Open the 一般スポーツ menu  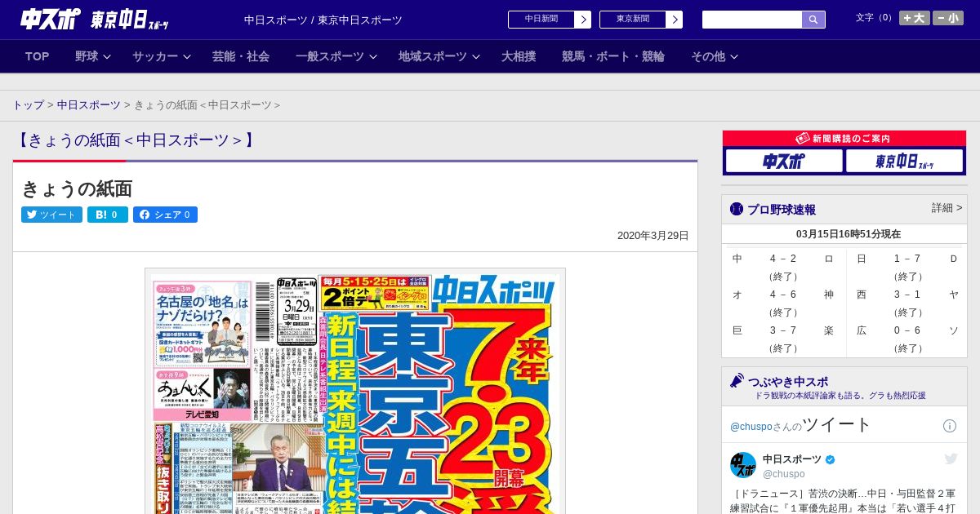[x=330, y=56]
